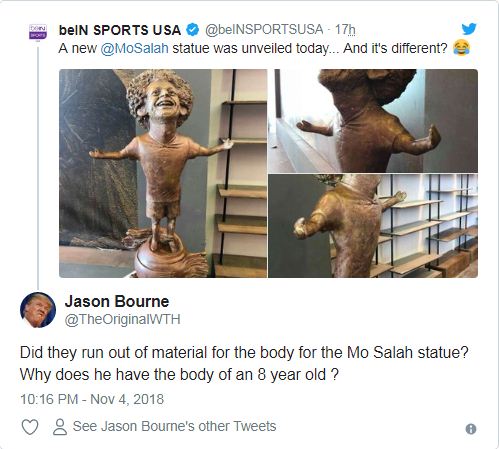Screen dimensions: 499x449
Task: Click the beIN SPORTS profile avatar
Action: click(38, 32)
